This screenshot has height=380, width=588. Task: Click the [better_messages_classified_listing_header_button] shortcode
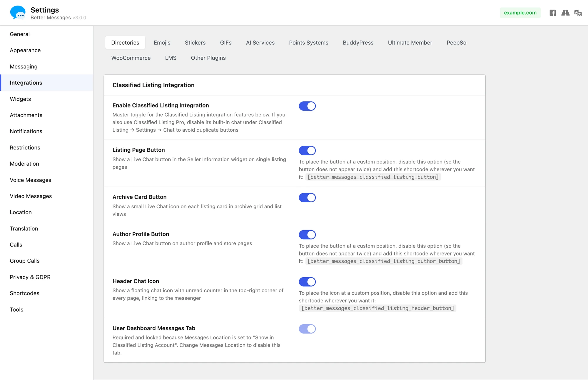coord(378,308)
